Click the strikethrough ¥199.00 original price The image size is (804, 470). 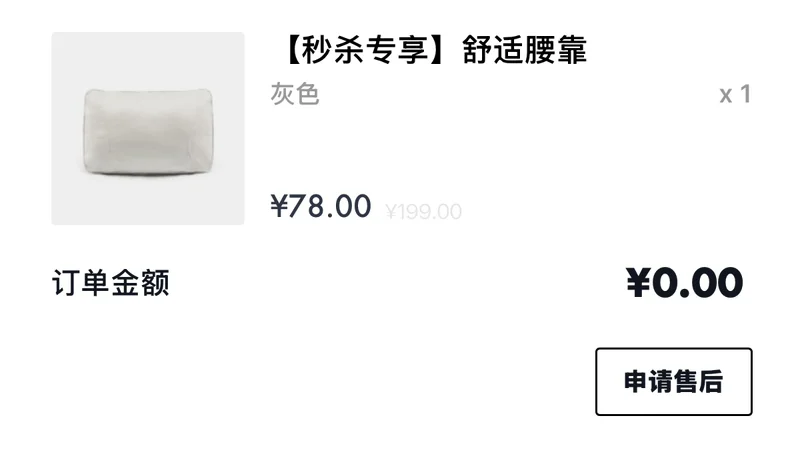424,211
